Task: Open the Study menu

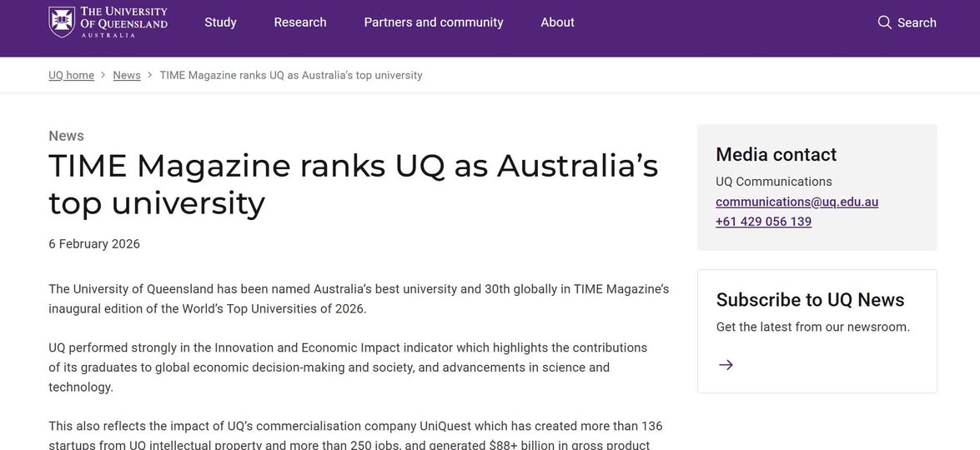Action: (220, 22)
